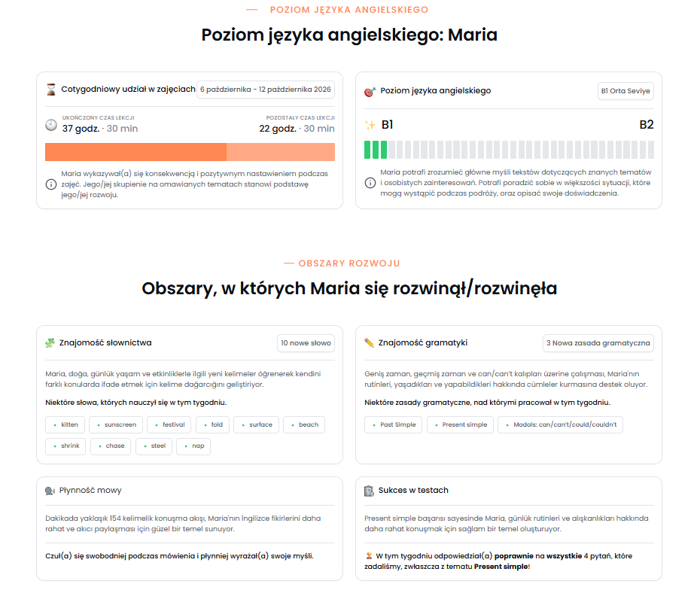Click the 'B1 Orta Seviye' badge
This screenshot has width=700, height=590.
[x=625, y=91]
